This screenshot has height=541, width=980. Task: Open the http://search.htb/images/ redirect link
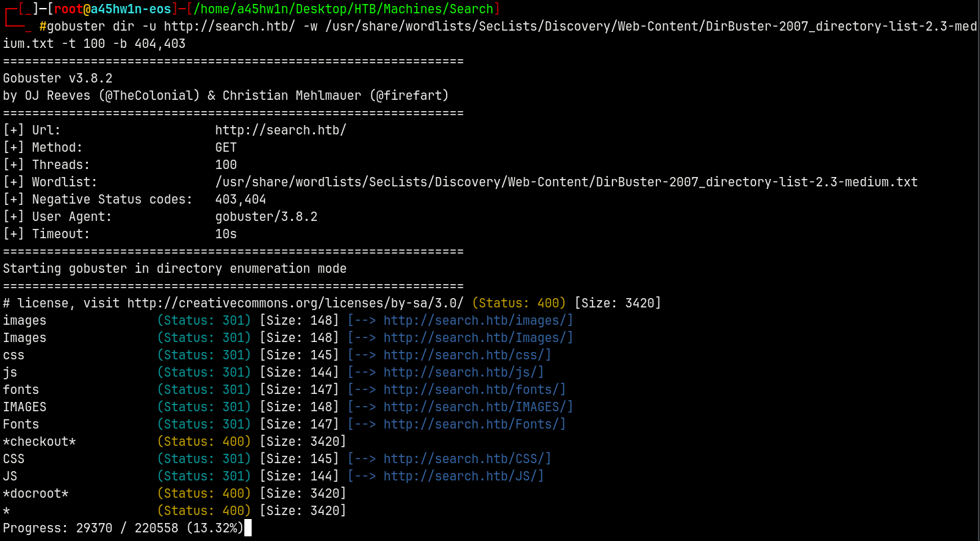477,321
